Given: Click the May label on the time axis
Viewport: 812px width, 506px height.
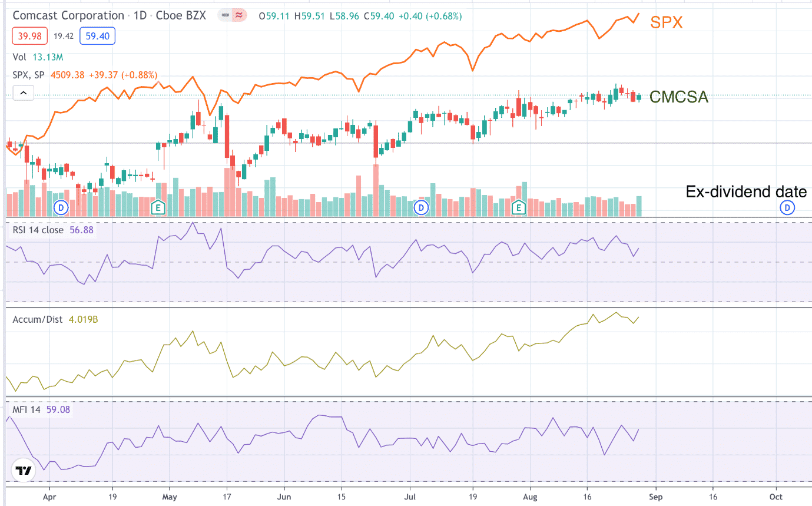Looking at the screenshot, I should (x=169, y=497).
